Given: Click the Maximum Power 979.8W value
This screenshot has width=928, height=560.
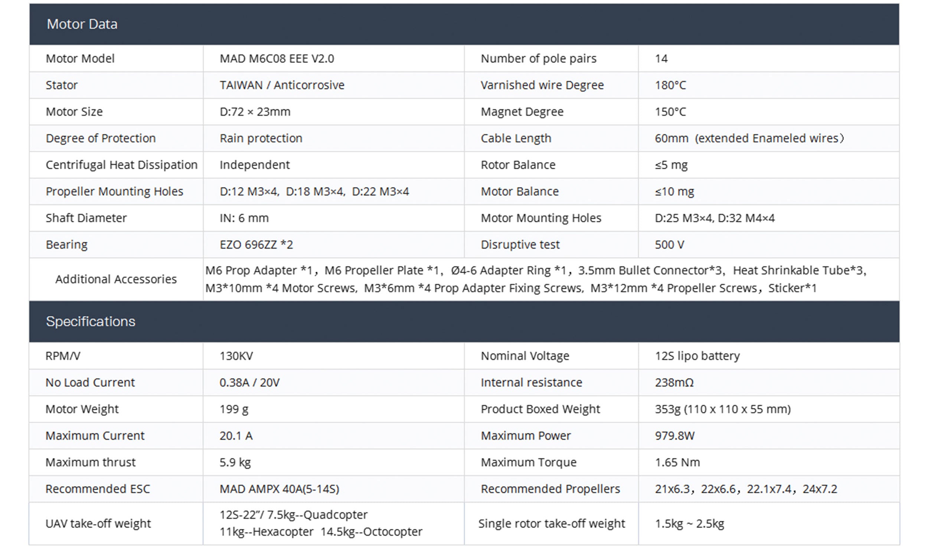Looking at the screenshot, I should pyautogui.click(x=674, y=436).
